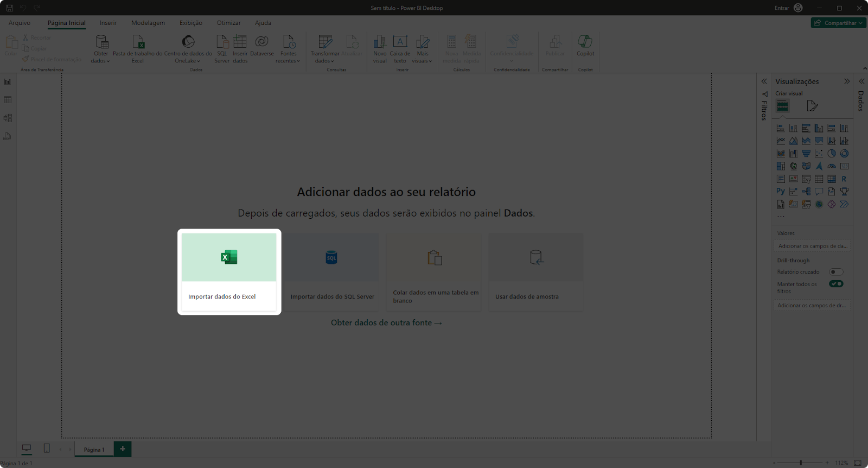Image resolution: width=868 pixels, height=468 pixels.
Task: Disable Manter todos os filtros toggle
Action: [x=836, y=284]
